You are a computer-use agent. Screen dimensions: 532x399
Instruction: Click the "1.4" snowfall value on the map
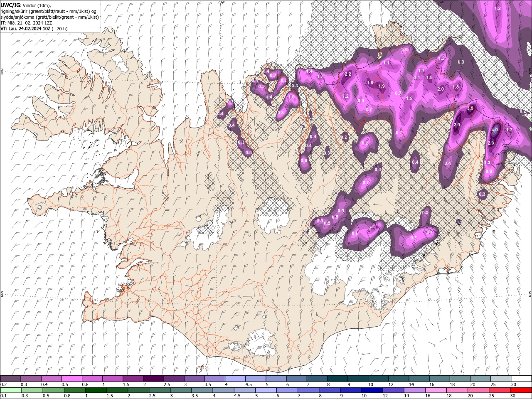pyautogui.click(x=309, y=71)
